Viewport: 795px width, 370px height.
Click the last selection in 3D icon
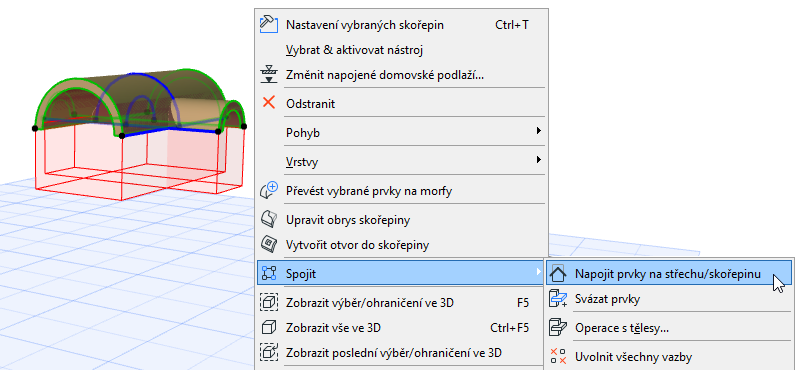click(x=268, y=352)
